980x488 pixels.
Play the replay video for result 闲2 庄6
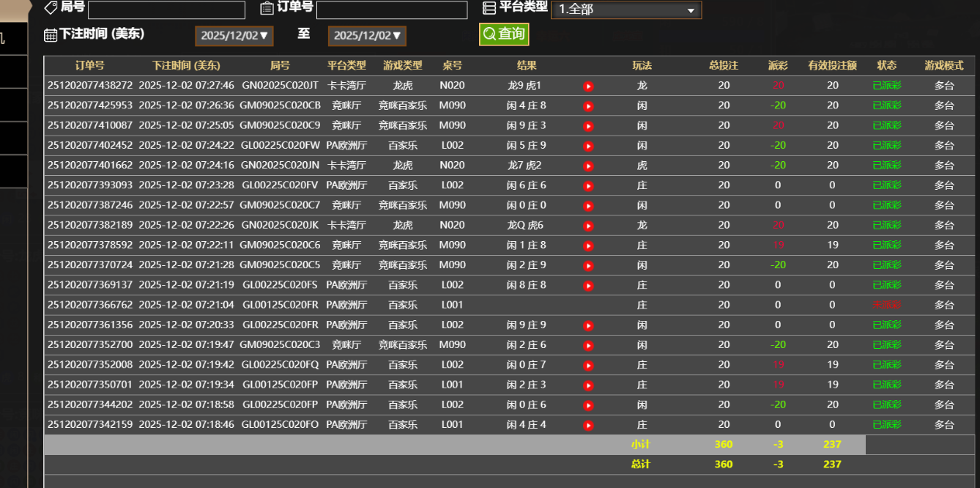[588, 344]
